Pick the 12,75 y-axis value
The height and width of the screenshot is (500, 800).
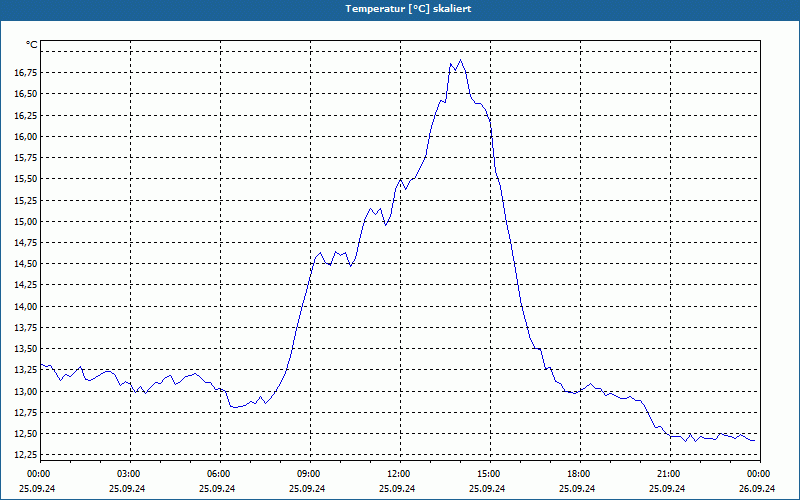(x=26, y=413)
